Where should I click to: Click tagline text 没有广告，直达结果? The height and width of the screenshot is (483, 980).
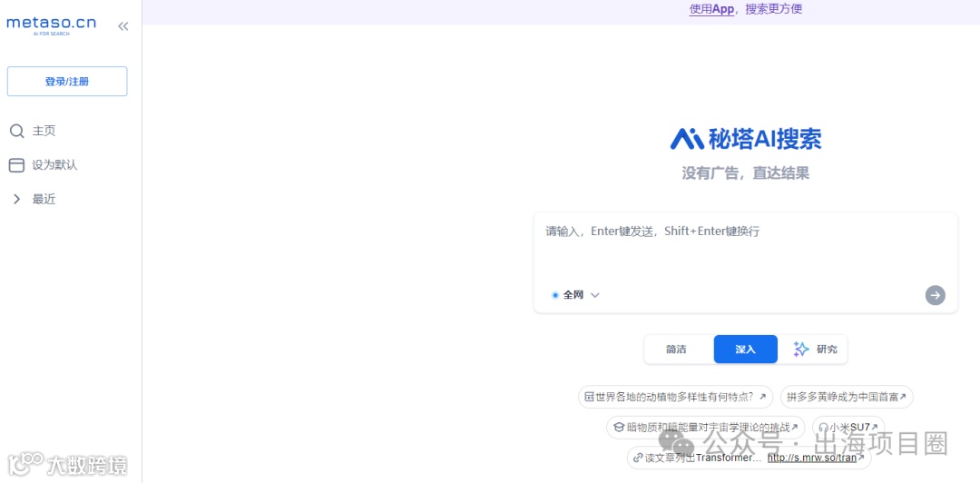coord(746,173)
